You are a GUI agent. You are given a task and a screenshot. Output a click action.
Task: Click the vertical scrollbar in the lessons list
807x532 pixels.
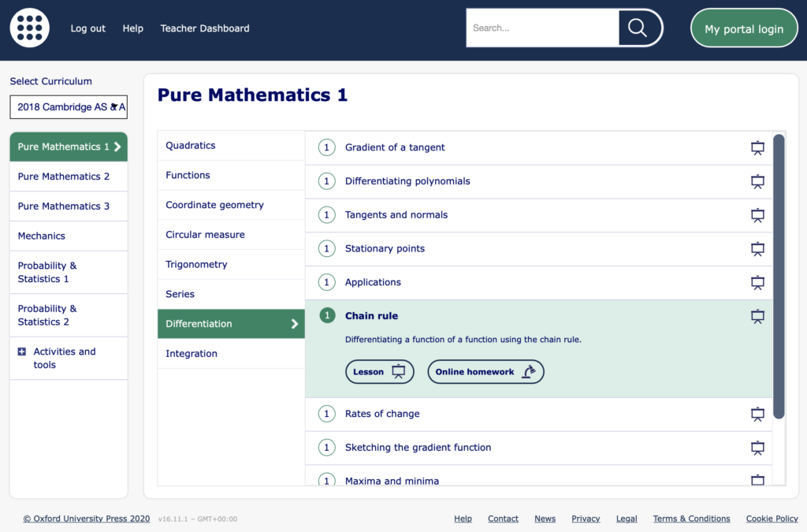click(779, 276)
